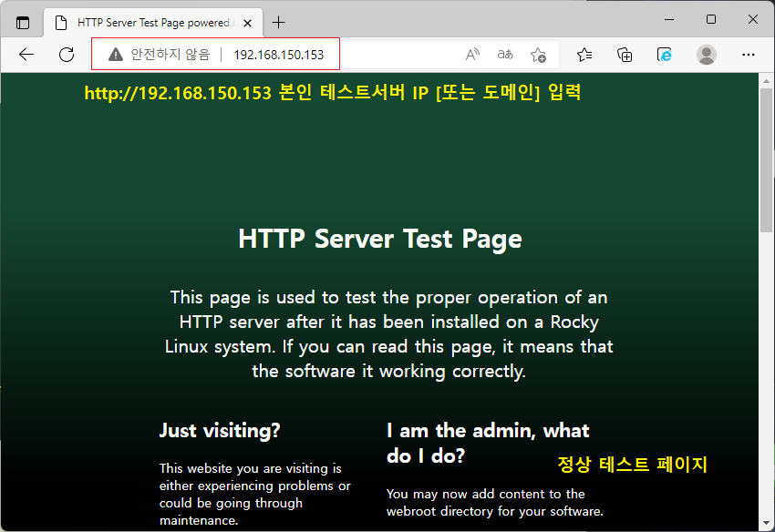The image size is (775, 532).
Task: Open the Favorites list
Action: click(x=584, y=55)
